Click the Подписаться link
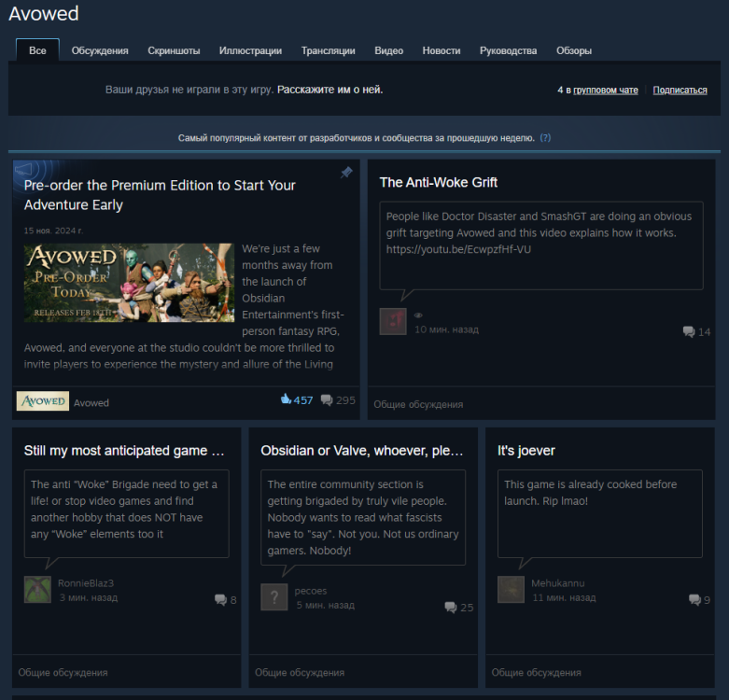 tap(680, 90)
